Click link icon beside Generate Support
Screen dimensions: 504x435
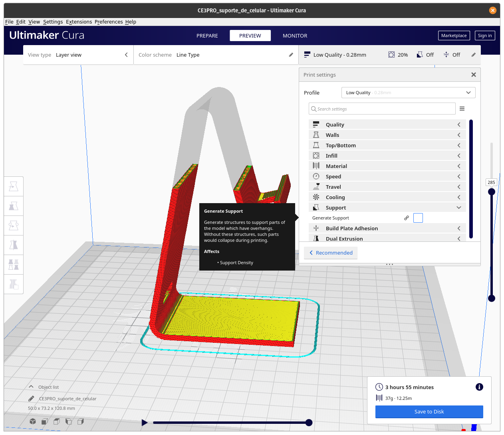click(x=407, y=218)
